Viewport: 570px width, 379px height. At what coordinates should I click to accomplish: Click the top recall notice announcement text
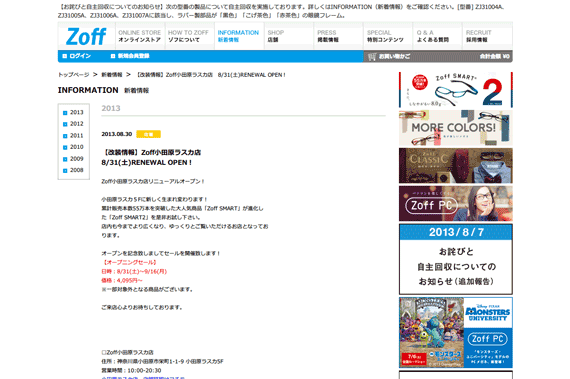pyautogui.click(x=281, y=11)
